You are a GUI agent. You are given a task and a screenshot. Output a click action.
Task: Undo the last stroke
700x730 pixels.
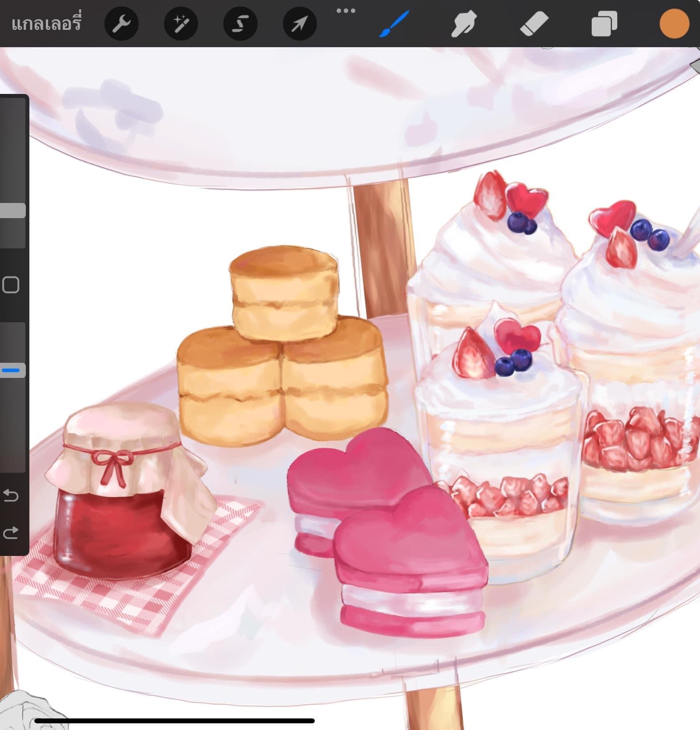pos(11,495)
